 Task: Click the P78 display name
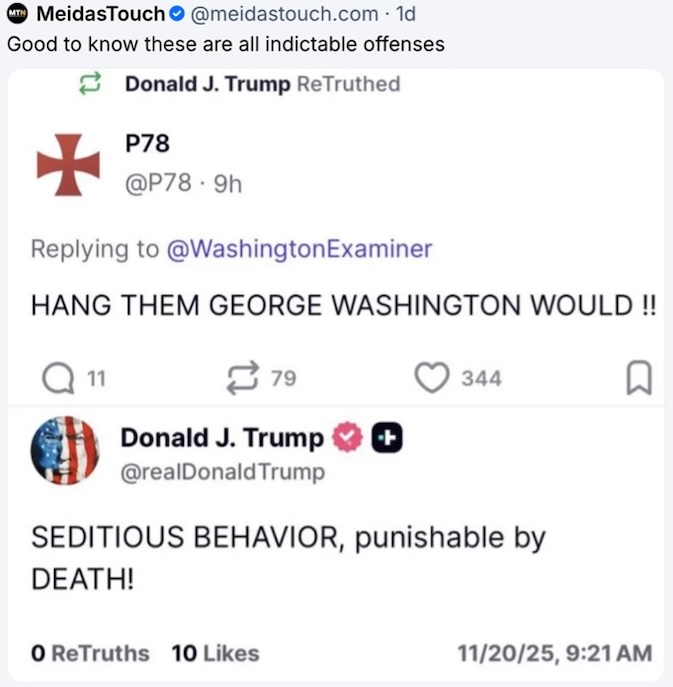[x=147, y=143]
